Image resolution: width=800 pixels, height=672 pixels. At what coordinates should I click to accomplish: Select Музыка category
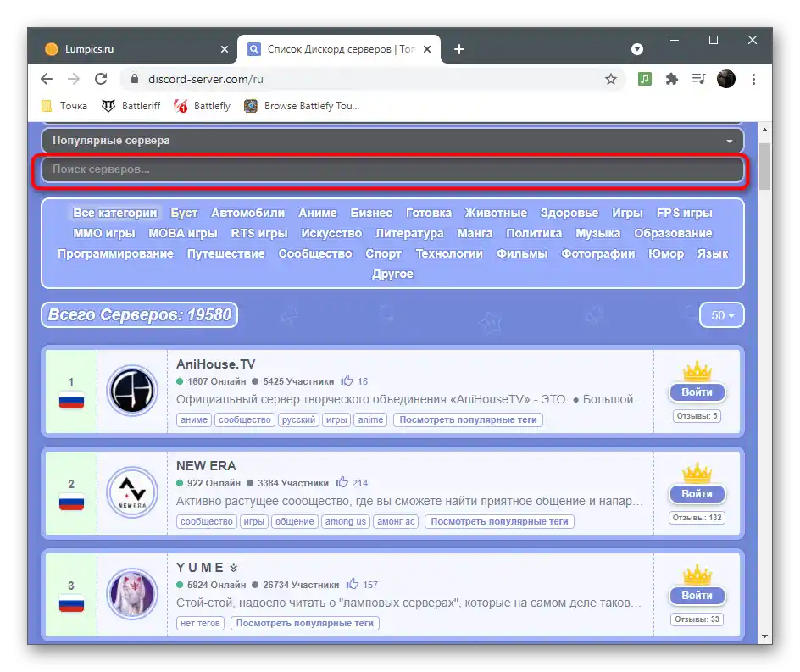click(598, 233)
